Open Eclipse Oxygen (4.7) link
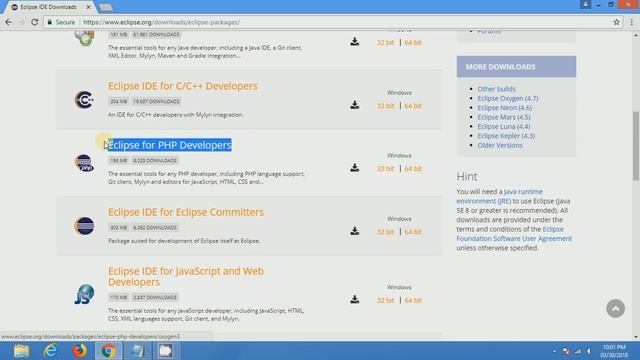This screenshot has height=360, width=640. click(x=508, y=98)
